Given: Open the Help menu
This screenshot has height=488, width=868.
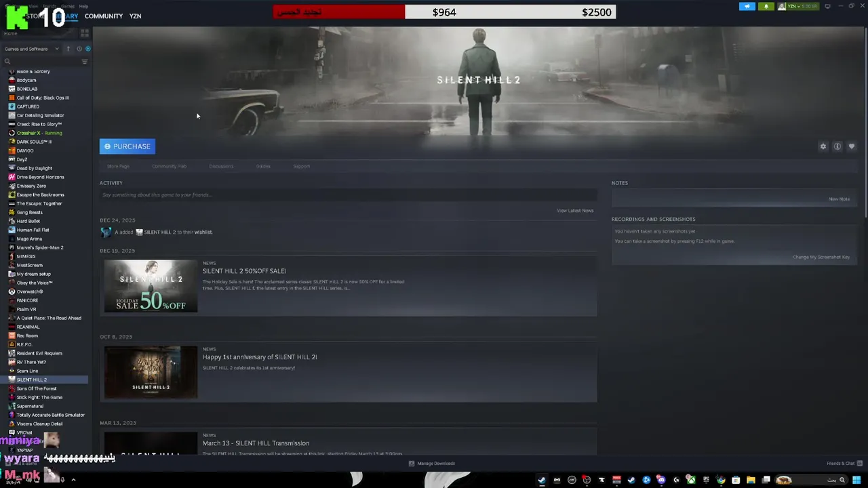Looking at the screenshot, I should [x=83, y=6].
